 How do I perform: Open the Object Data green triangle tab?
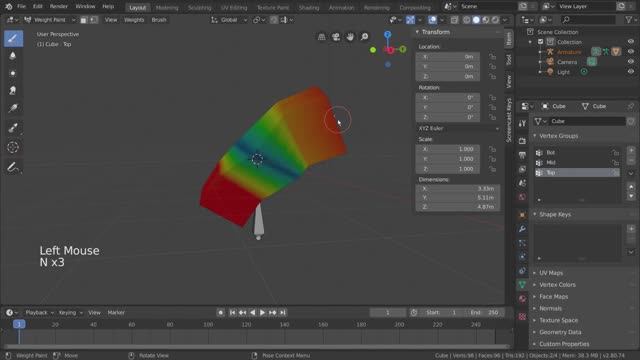[522, 285]
